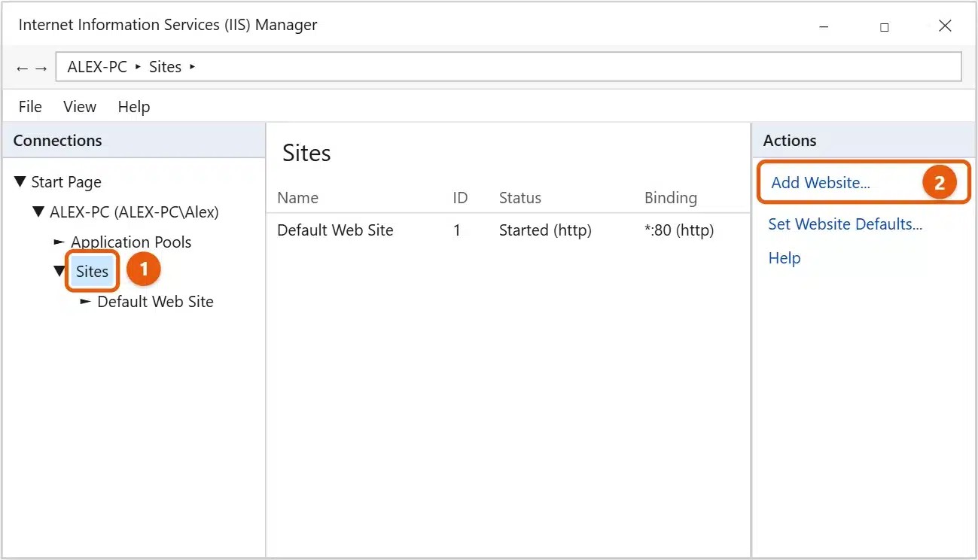Sort sites by the ID column

click(x=460, y=198)
